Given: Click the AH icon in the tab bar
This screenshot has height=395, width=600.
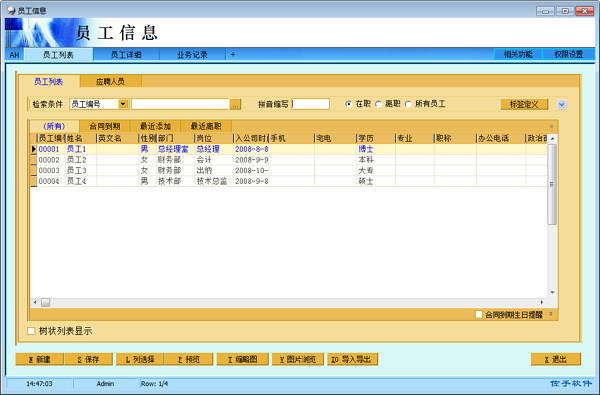Looking at the screenshot, I should tap(15, 55).
